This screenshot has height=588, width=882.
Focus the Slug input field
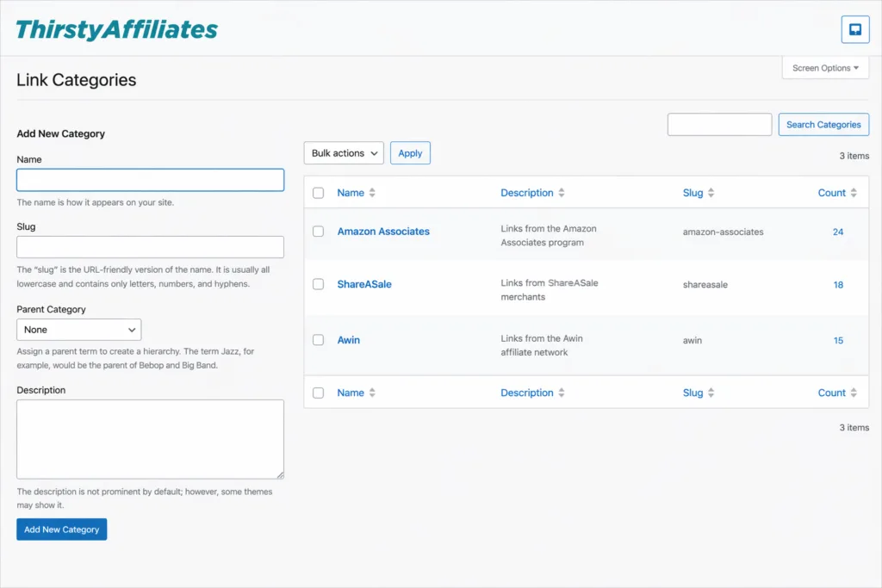click(x=150, y=247)
